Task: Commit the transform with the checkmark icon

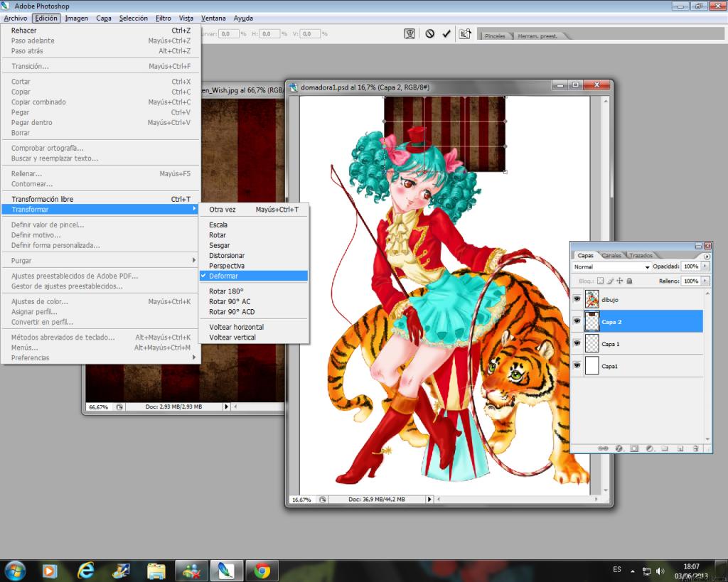Action: click(x=446, y=34)
